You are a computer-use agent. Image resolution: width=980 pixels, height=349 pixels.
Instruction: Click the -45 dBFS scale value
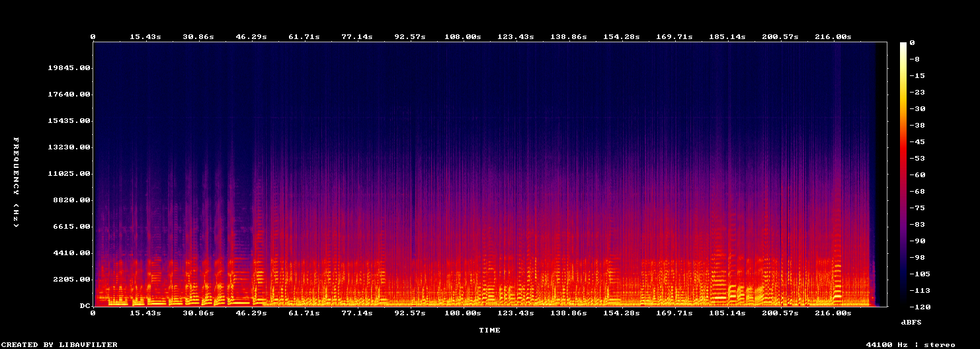click(917, 142)
